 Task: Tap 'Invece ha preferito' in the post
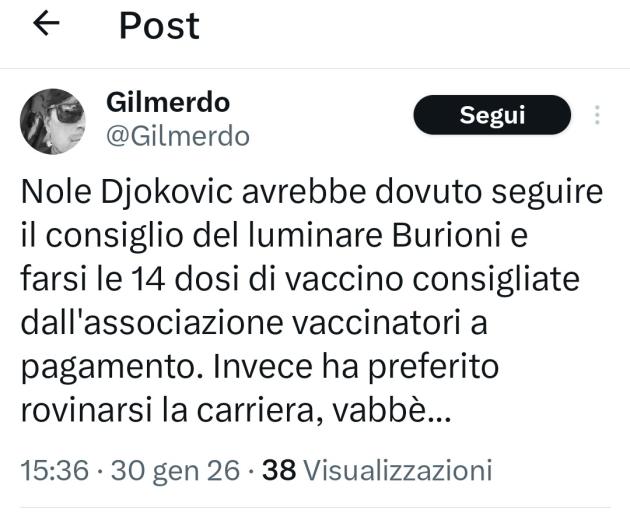[x=356, y=368]
